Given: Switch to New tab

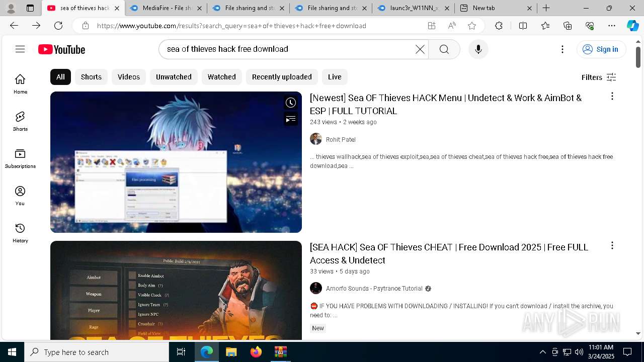Looking at the screenshot, I should coord(496,8).
